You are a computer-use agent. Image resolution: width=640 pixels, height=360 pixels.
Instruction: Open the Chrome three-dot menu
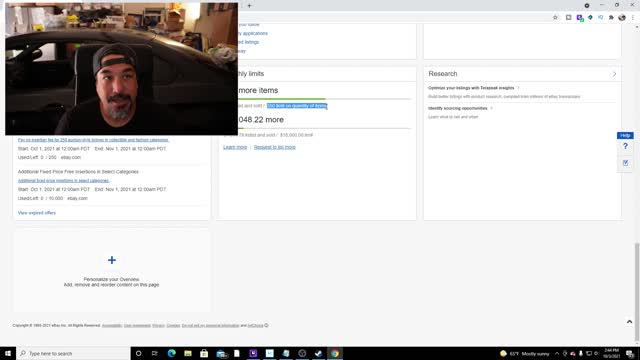pyautogui.click(x=633, y=18)
